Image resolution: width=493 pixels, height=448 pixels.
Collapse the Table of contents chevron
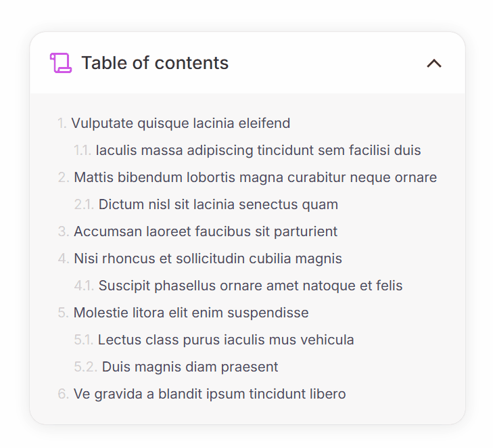(x=433, y=63)
